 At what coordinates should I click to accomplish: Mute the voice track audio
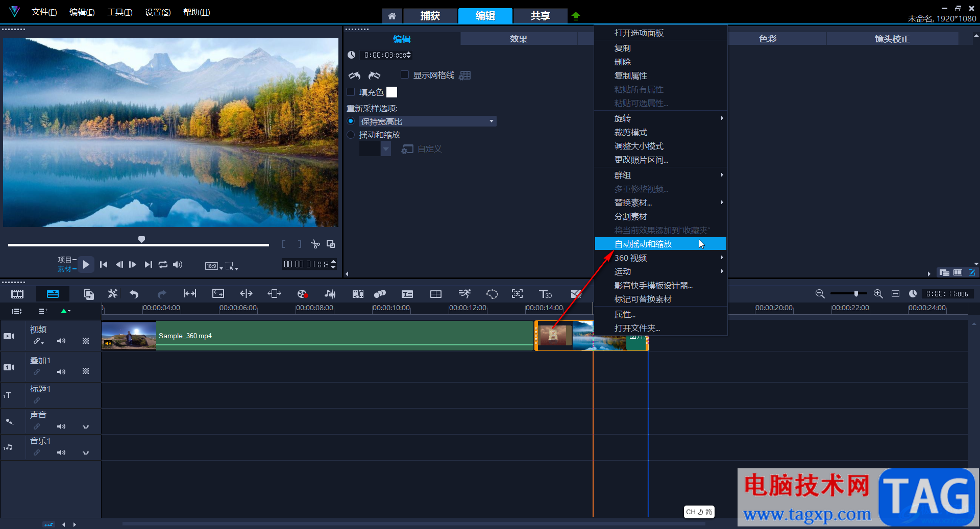pyautogui.click(x=61, y=426)
